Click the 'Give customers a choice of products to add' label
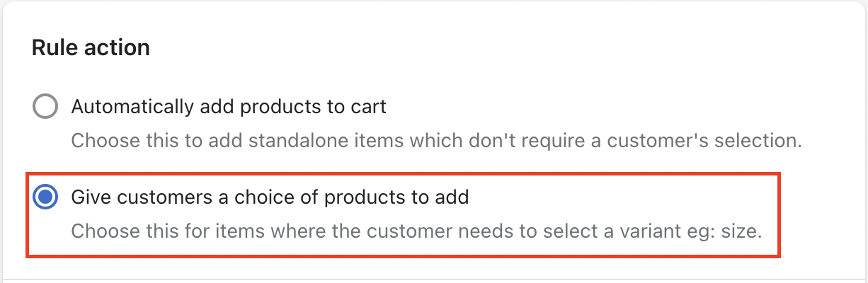 270,197
